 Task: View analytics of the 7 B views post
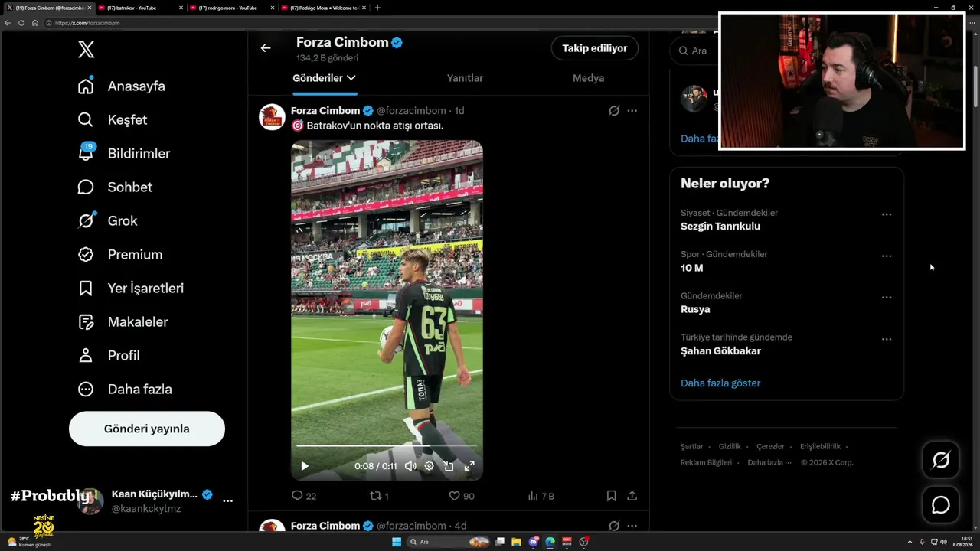[541, 496]
